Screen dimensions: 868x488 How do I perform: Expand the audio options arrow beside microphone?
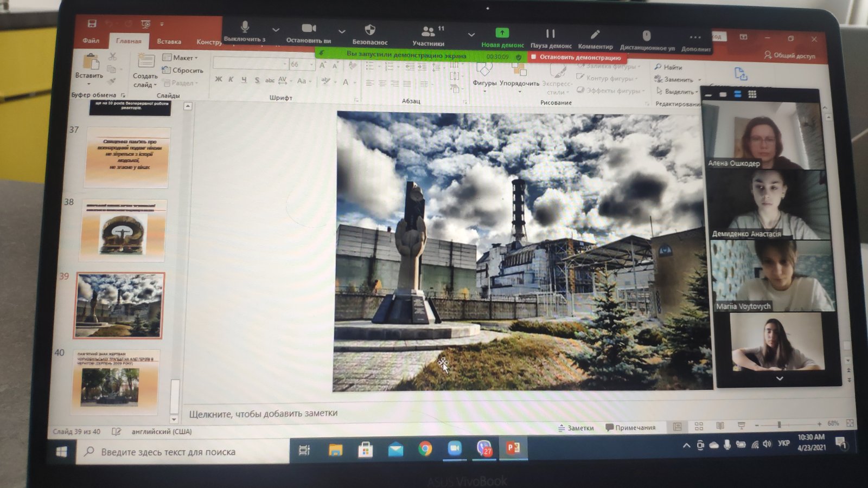point(276,30)
